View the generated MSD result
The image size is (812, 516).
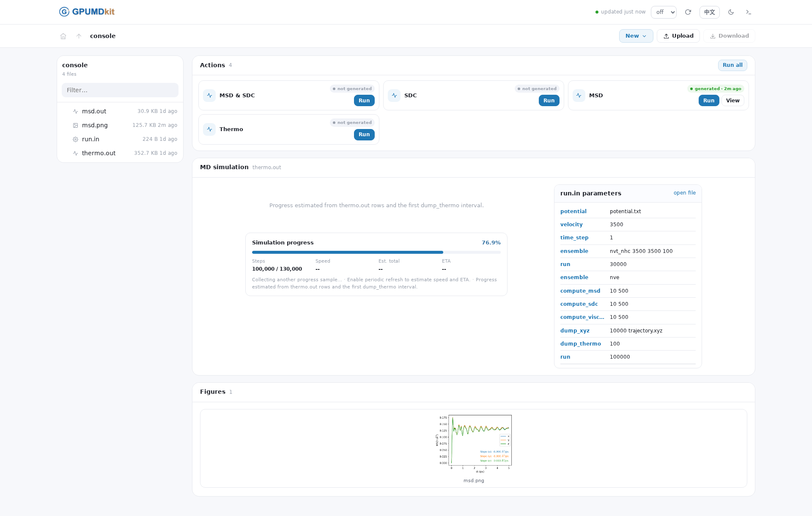(732, 101)
